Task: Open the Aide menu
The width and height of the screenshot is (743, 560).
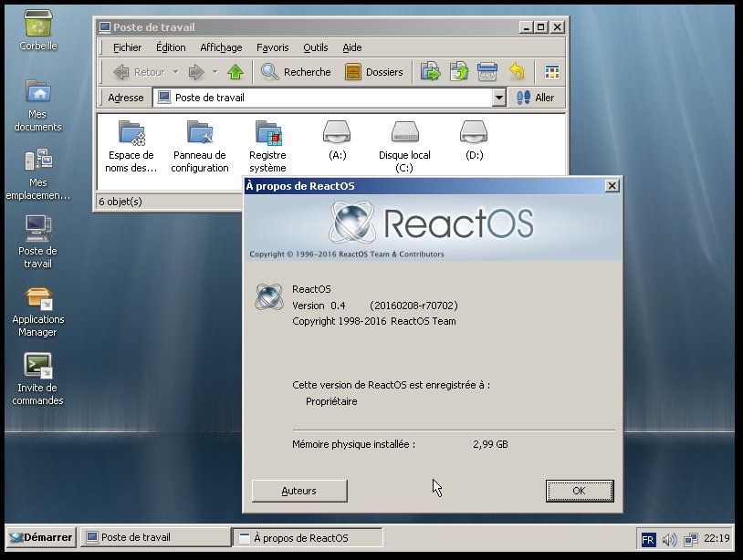Action: point(352,47)
